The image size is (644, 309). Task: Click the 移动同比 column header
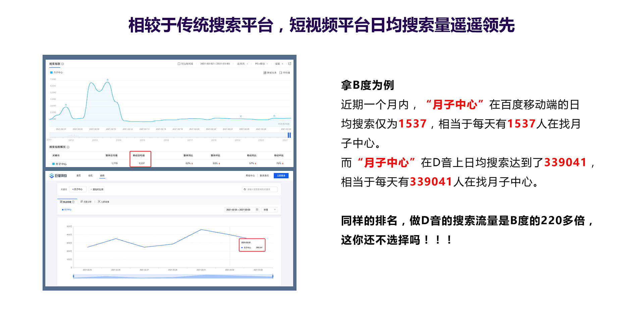(252, 156)
